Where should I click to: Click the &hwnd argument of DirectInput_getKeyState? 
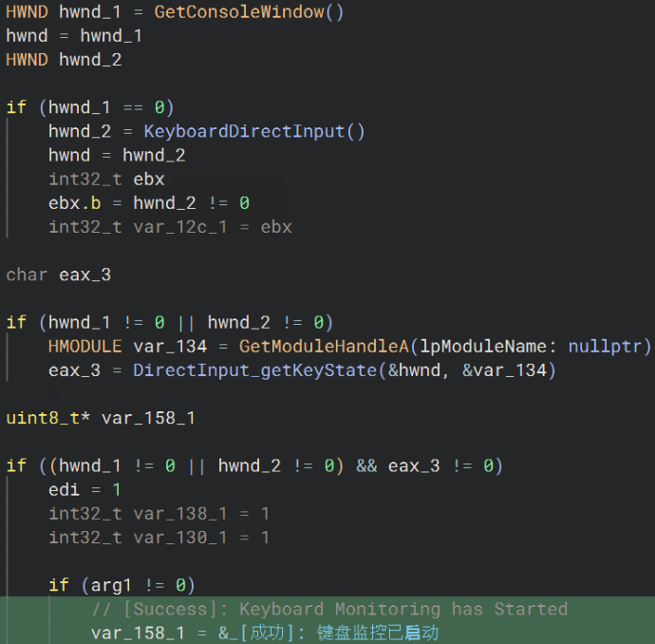(415, 370)
